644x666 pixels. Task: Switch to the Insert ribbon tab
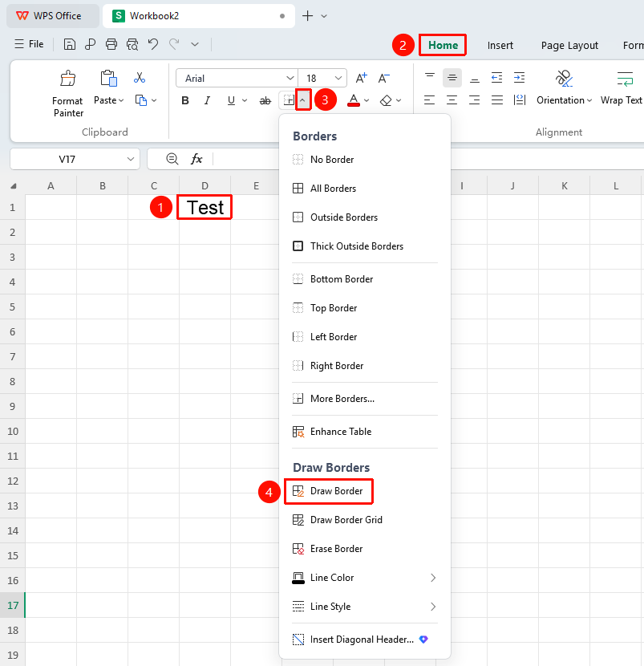tap(500, 46)
